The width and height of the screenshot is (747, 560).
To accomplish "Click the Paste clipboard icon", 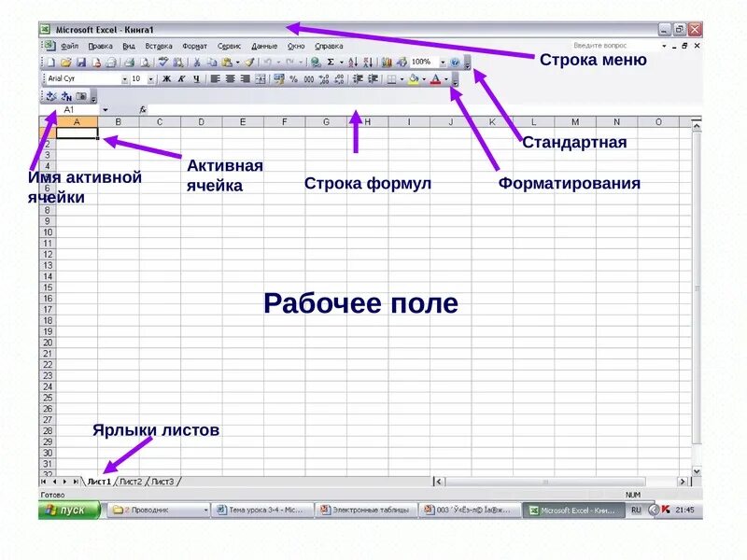I will coord(227,62).
